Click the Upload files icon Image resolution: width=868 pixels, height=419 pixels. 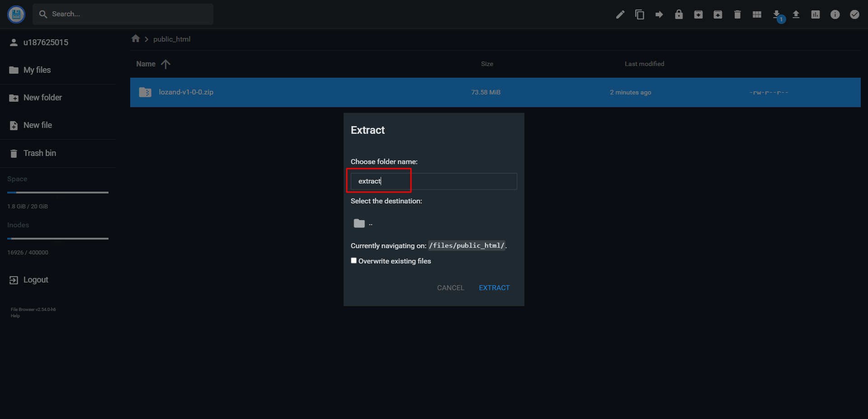[x=796, y=14]
